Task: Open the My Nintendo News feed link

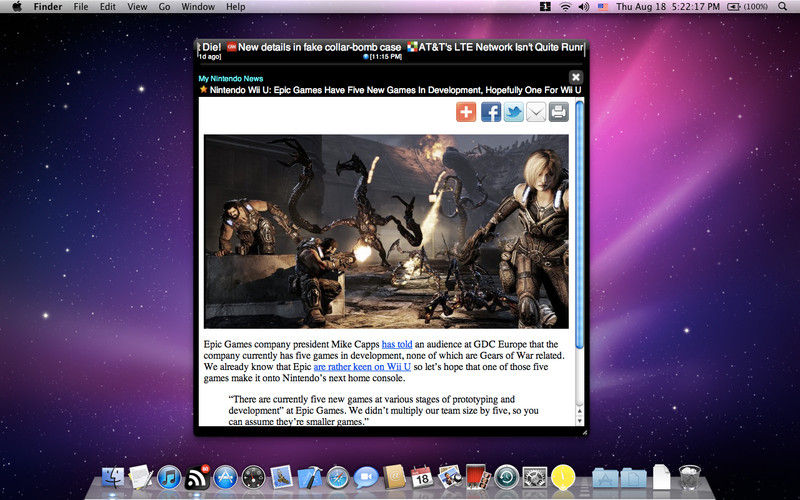Action: [231, 79]
